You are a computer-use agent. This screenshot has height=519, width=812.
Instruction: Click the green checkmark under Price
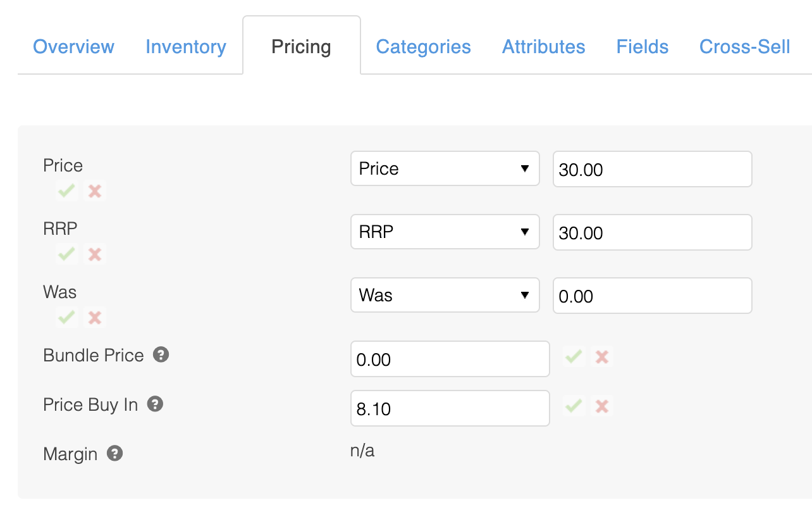point(66,191)
